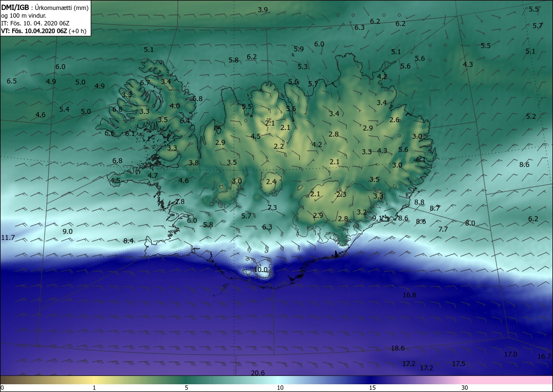Click the color scale label 30
553x392 pixels.
click(x=465, y=388)
